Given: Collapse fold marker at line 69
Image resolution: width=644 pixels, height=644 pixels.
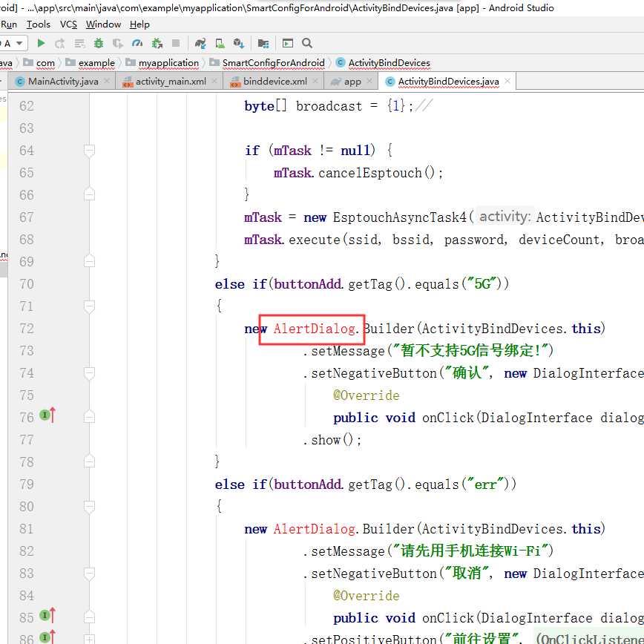Looking at the screenshot, I should (89, 261).
